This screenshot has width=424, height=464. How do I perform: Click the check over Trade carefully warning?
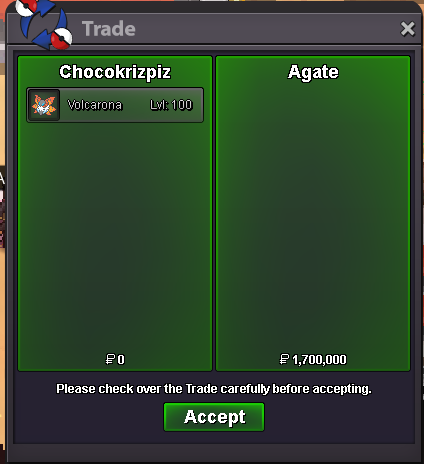(x=214, y=389)
